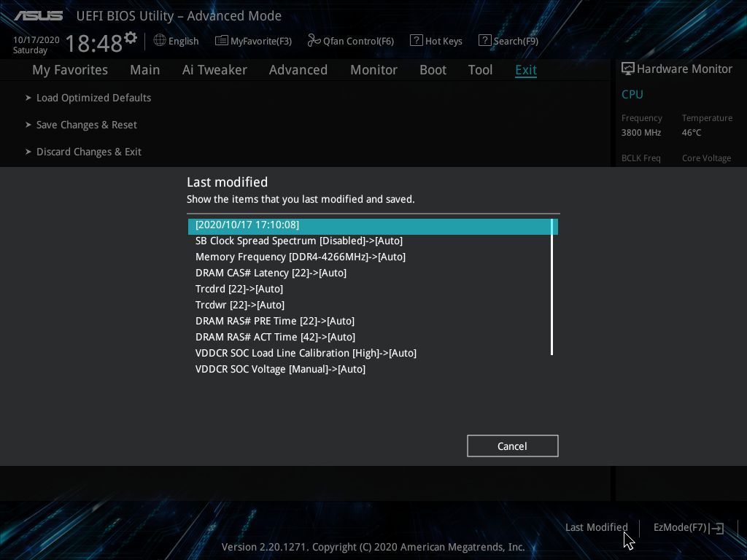
Task: Click Last Modified in the footer
Action: tap(597, 528)
